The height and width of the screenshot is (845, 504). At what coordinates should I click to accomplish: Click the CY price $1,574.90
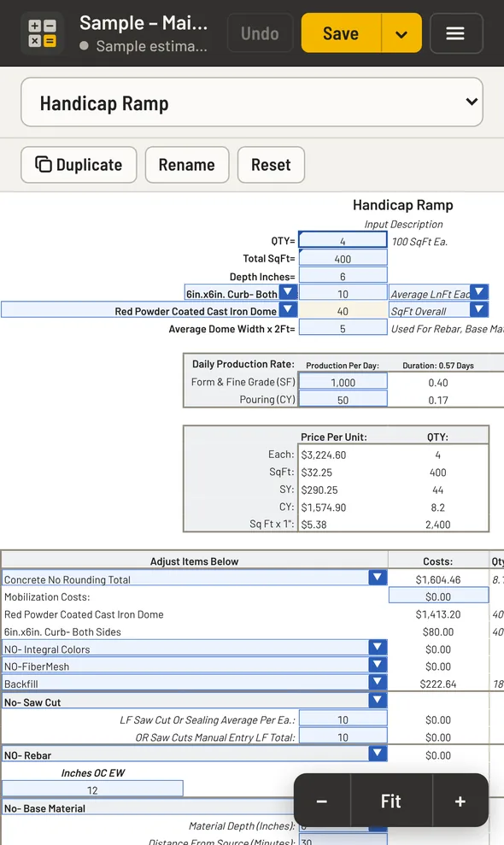(x=324, y=508)
